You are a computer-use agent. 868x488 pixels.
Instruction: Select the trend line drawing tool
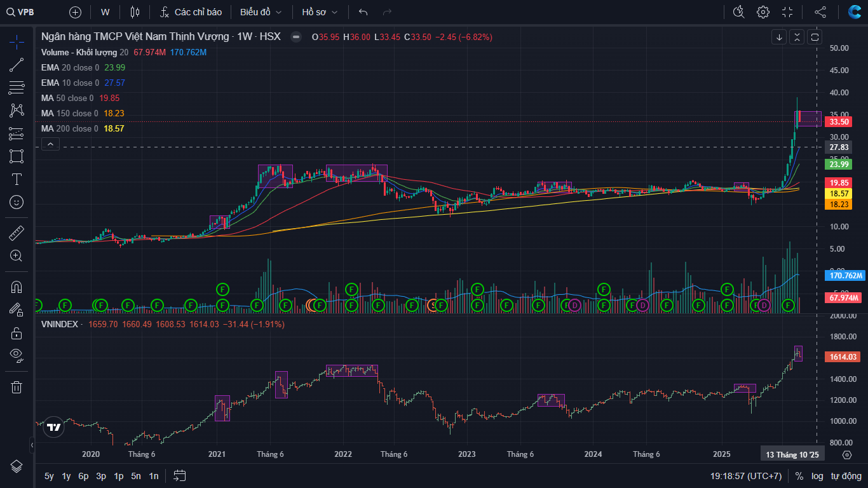(x=17, y=65)
